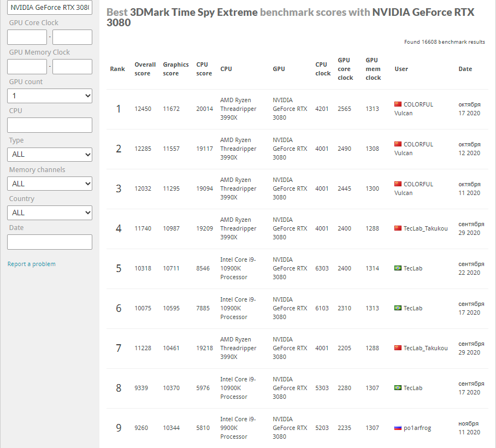Open TecLab user in rank 6 row
This screenshot has width=496, height=448.
[x=413, y=308]
